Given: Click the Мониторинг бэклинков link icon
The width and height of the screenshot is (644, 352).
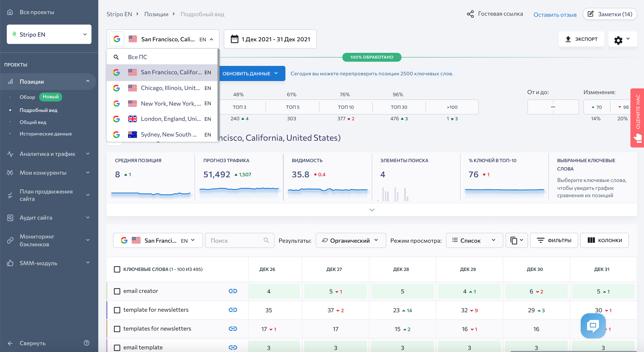Looking at the screenshot, I should coord(10,240).
